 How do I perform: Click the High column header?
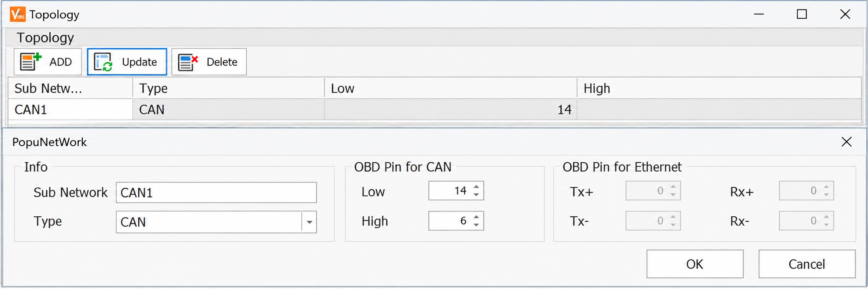click(x=719, y=88)
